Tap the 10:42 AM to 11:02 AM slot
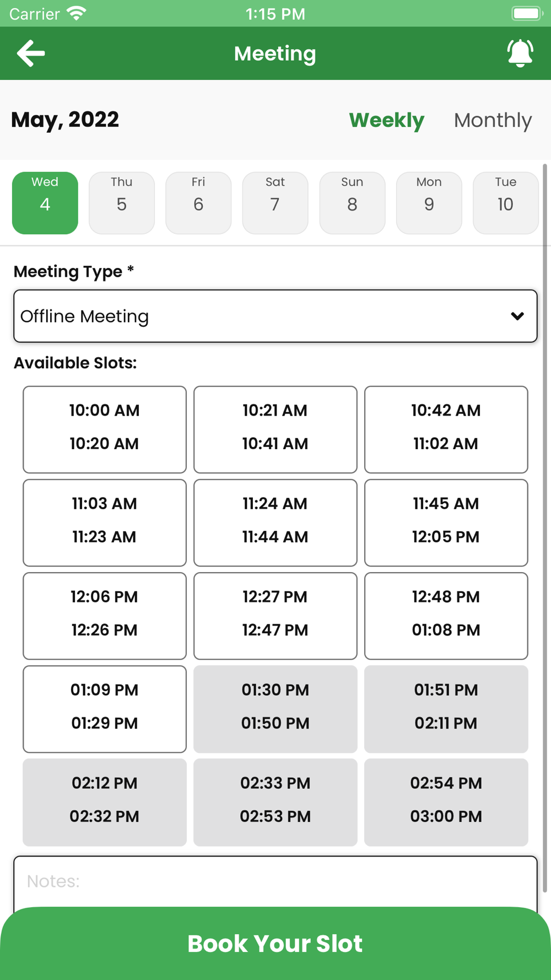This screenshot has height=980, width=551. tap(446, 429)
